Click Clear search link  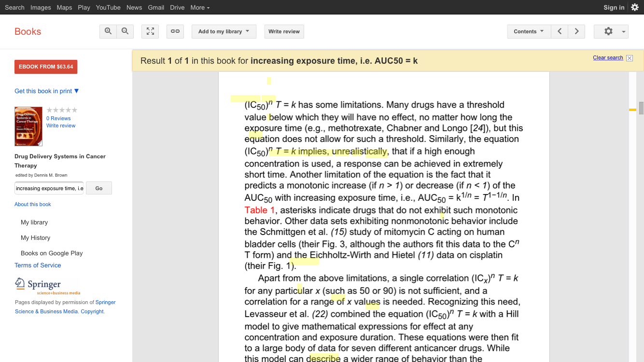[x=608, y=57]
